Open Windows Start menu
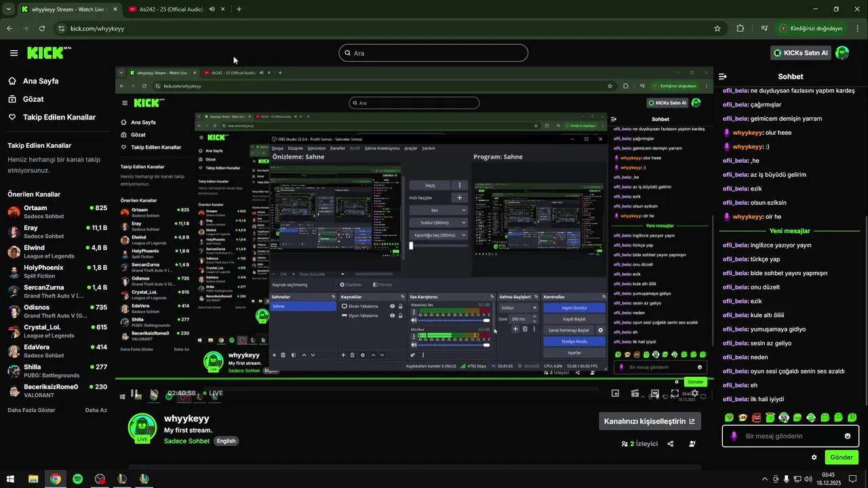The width and height of the screenshot is (868, 488). click(10, 479)
